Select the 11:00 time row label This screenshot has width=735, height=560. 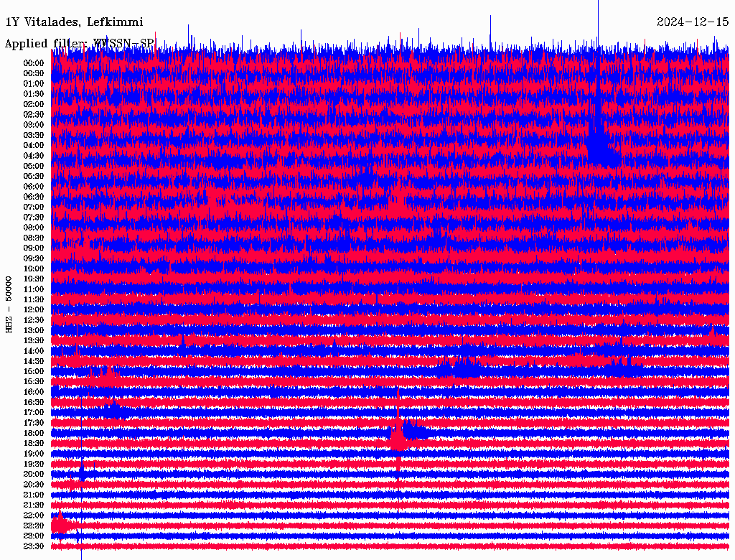[x=34, y=289]
